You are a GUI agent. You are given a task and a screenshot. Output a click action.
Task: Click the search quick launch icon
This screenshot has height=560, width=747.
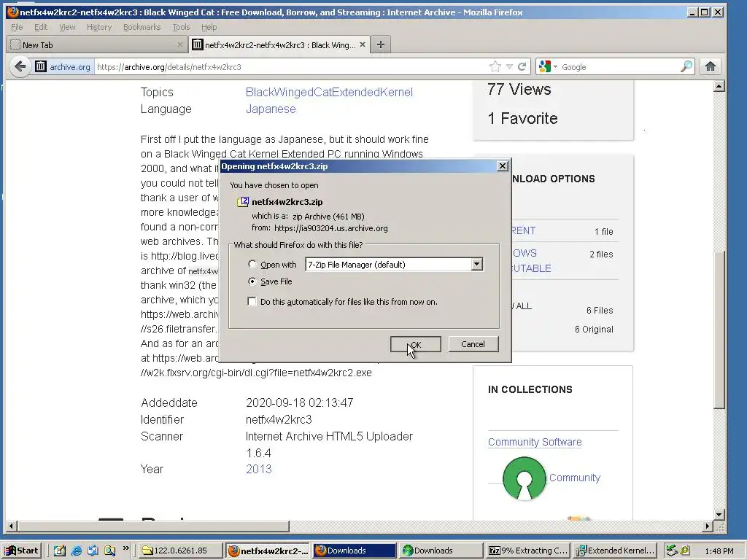pyautogui.click(x=109, y=551)
